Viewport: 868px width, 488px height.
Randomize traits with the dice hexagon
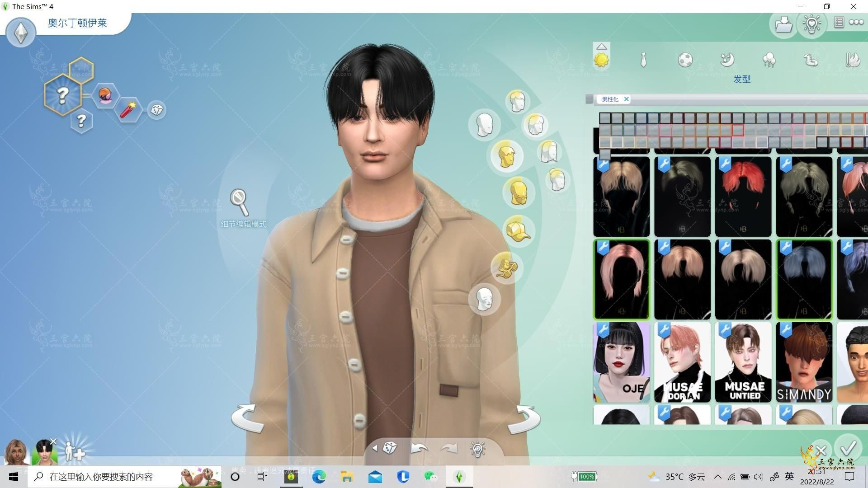[156, 109]
